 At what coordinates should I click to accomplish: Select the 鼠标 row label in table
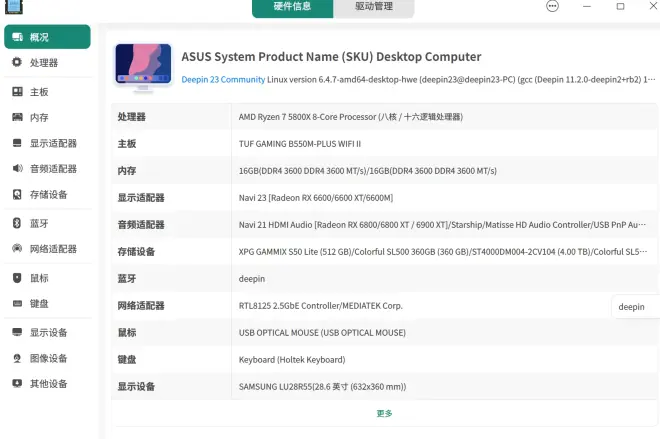pyautogui.click(x=127, y=333)
